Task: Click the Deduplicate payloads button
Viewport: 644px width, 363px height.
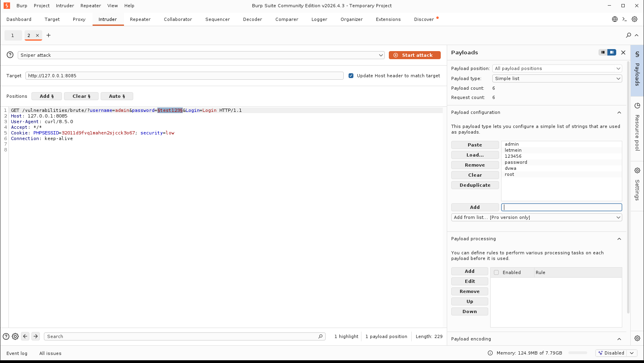Action: pos(475,185)
